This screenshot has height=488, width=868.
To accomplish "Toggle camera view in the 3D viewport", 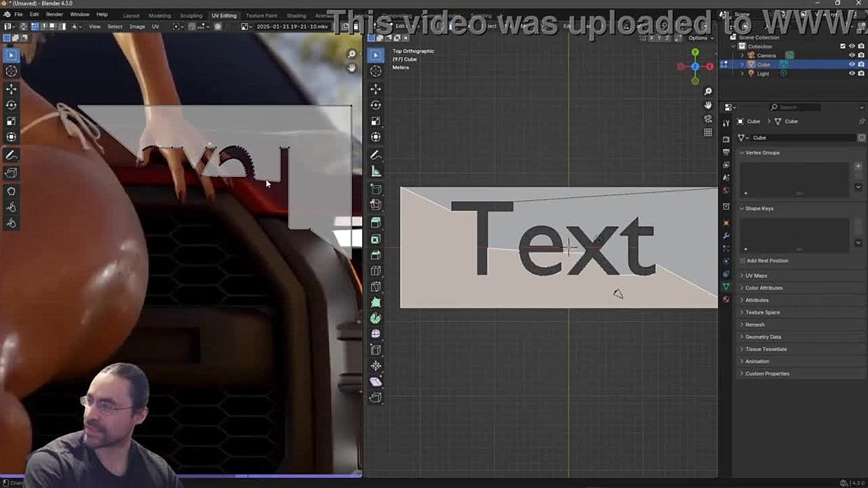I will 708,119.
